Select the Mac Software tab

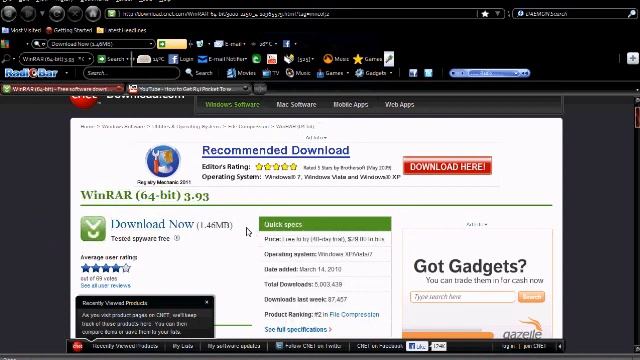(296, 104)
